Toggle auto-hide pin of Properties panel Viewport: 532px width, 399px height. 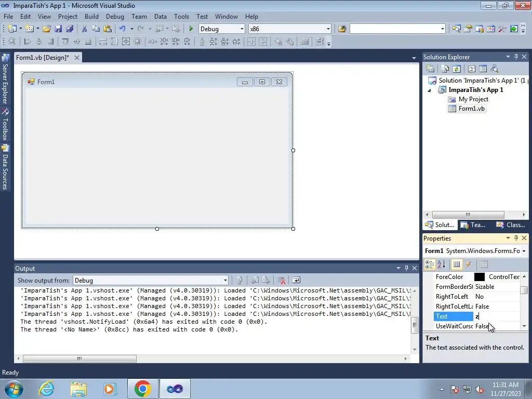point(516,238)
